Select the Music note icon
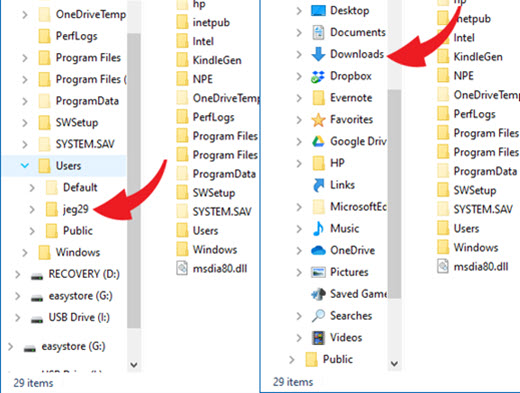Screen dimensions: 520x393 318,229
